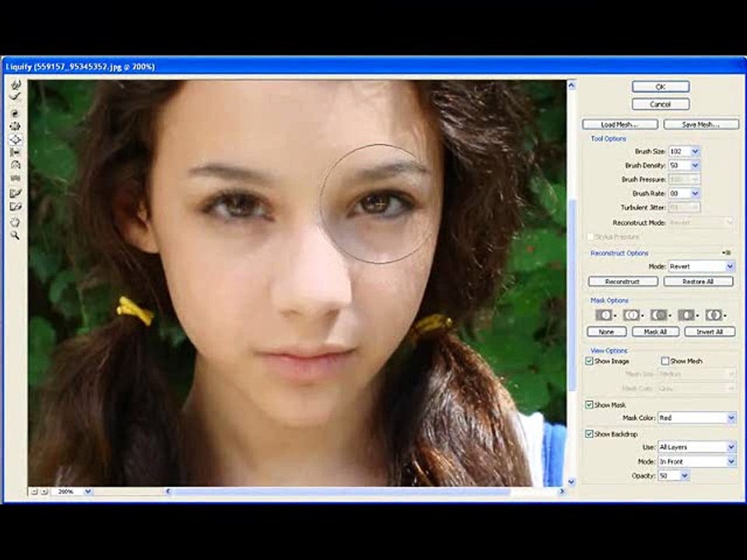Click the Replace Selection mask icon
This screenshot has width=747, height=560.
604,315
